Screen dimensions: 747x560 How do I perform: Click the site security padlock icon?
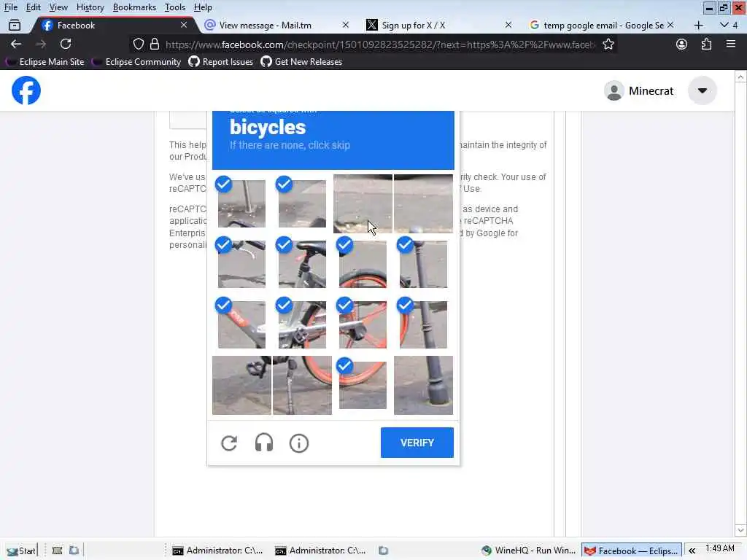pos(155,44)
